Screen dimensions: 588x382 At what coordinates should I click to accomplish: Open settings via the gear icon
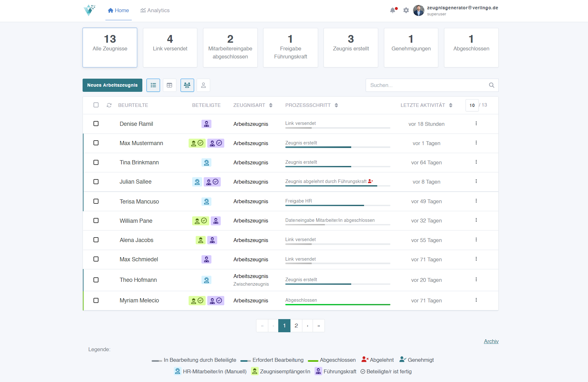coord(406,10)
